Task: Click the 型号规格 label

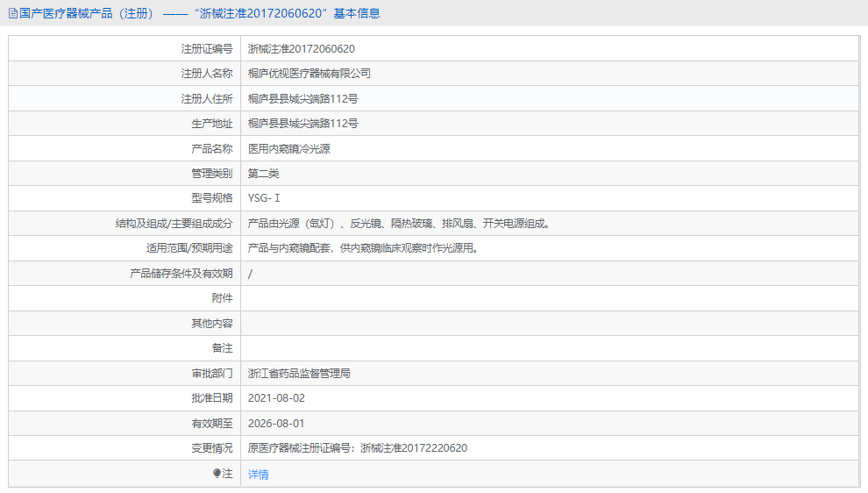Action: point(212,197)
